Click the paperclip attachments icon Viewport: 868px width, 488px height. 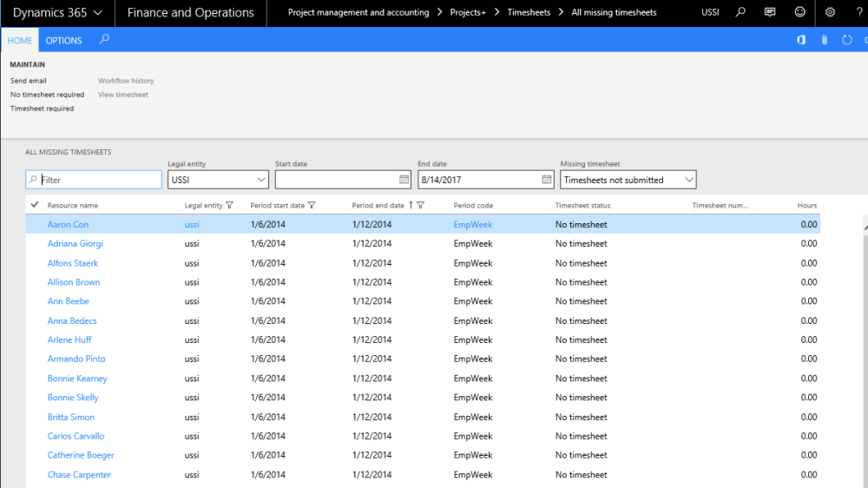[x=824, y=40]
